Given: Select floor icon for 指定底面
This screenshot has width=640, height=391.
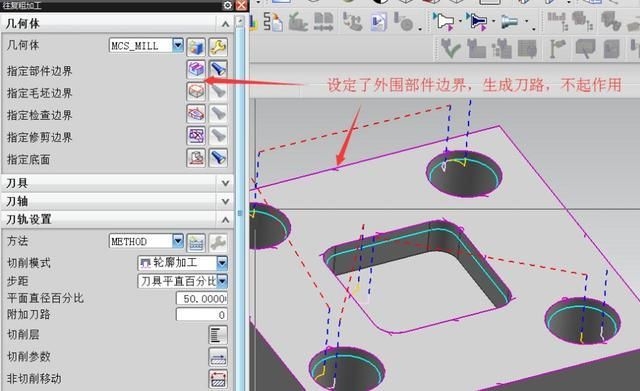Looking at the screenshot, I should coord(196,158).
